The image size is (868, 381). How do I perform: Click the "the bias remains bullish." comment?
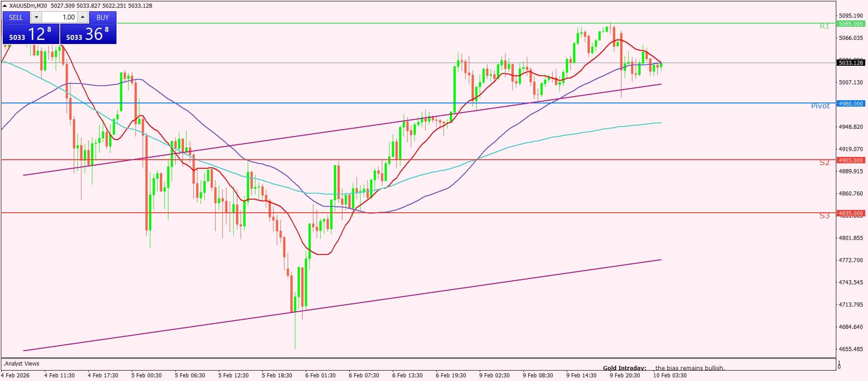690,368
